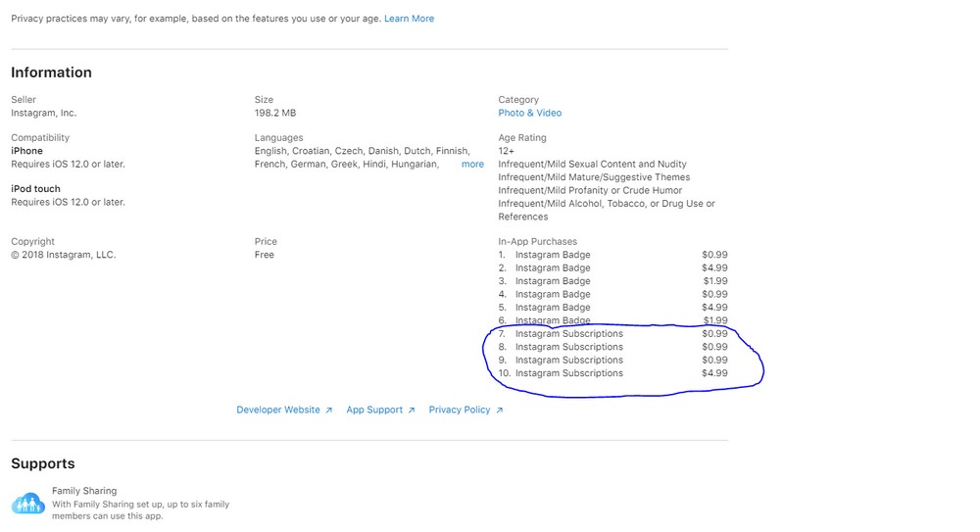980x532 pixels.
Task: Select in-app purchase row 5 Instagram Badge
Action: click(612, 308)
